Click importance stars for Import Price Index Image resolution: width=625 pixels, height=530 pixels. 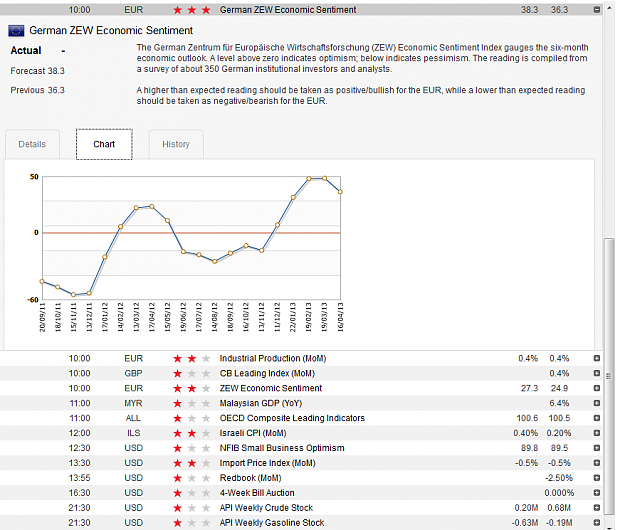click(x=192, y=463)
